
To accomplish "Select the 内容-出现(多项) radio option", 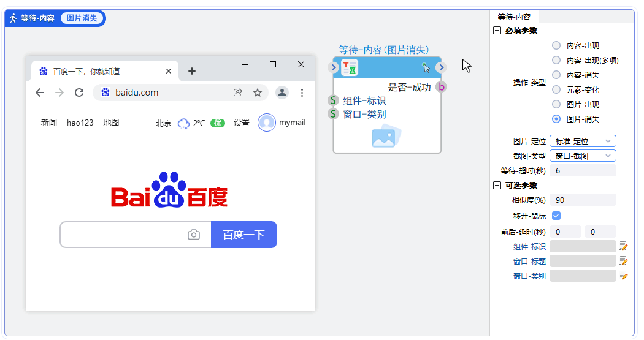I will [x=556, y=60].
